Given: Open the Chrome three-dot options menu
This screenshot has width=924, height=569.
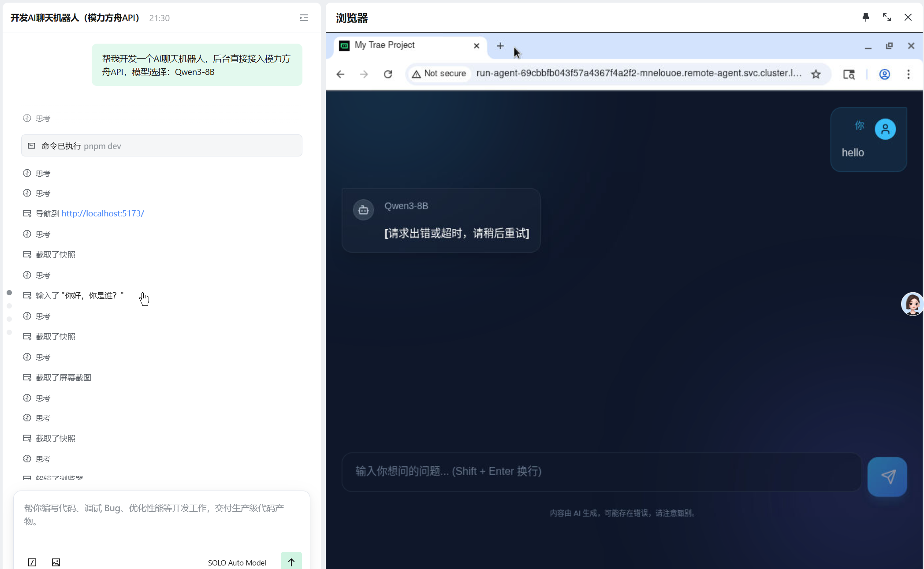Looking at the screenshot, I should pos(909,74).
